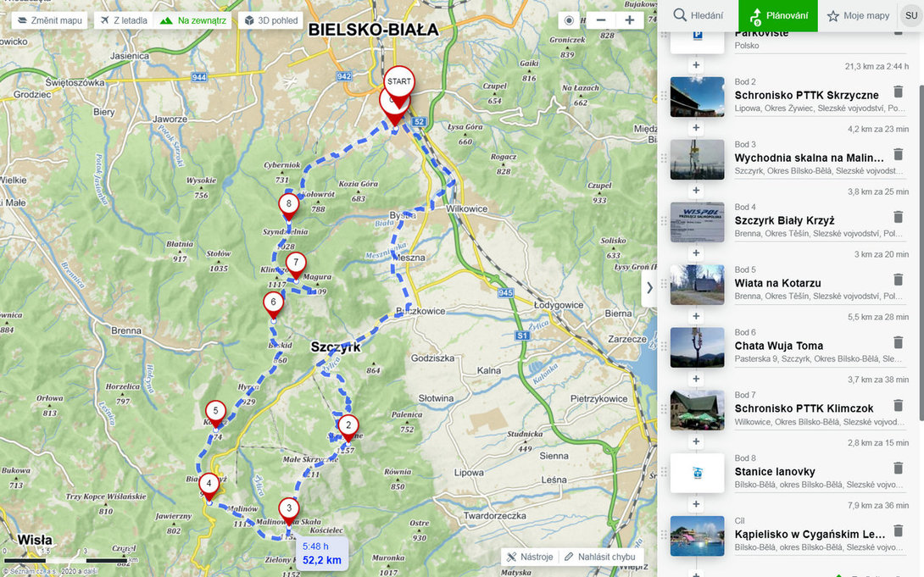This screenshot has width=924, height=577.
Task: Click the waypoint list scrollbar
Action: point(921,253)
